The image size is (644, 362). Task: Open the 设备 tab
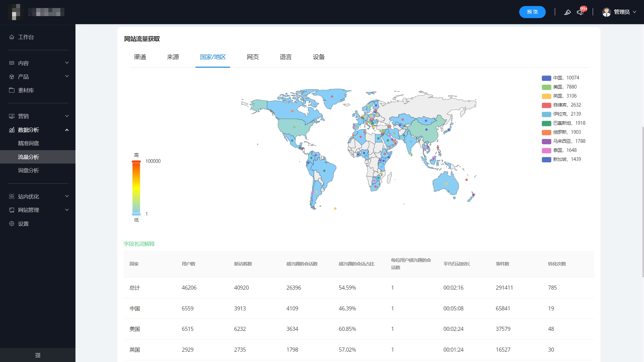tap(319, 57)
